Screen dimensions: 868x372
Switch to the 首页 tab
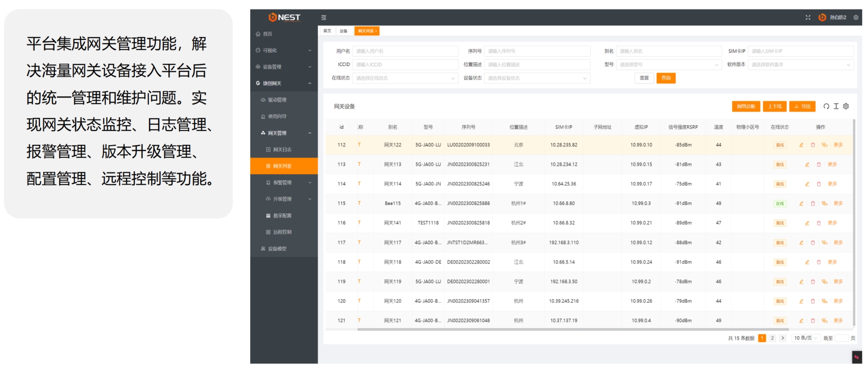327,31
